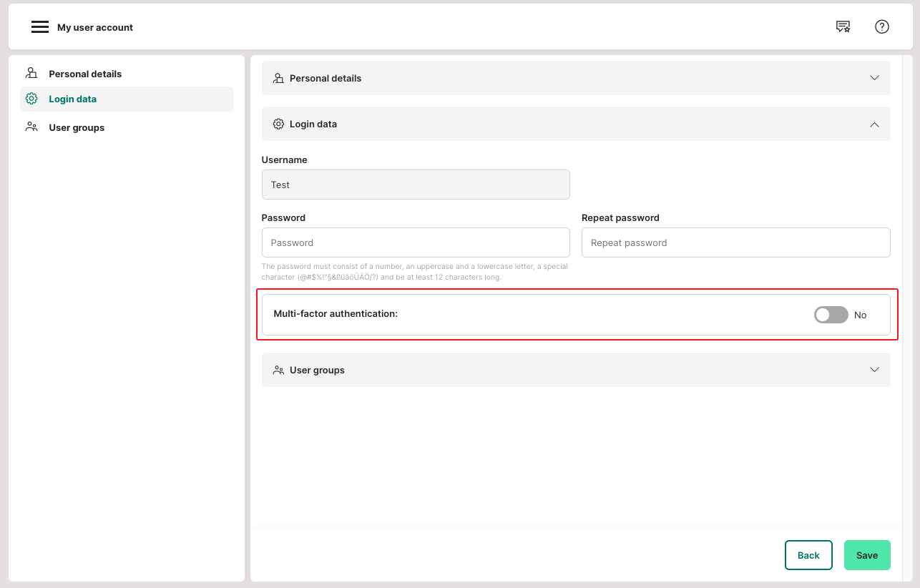Open the hamburger menu icon
This screenshot has height=588, width=920.
click(x=40, y=27)
